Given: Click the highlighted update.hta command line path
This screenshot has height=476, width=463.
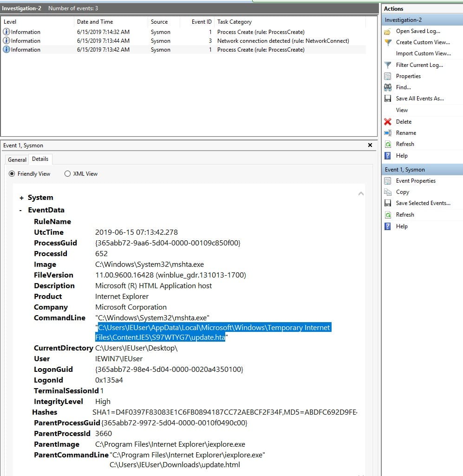Looking at the screenshot, I should point(213,332).
